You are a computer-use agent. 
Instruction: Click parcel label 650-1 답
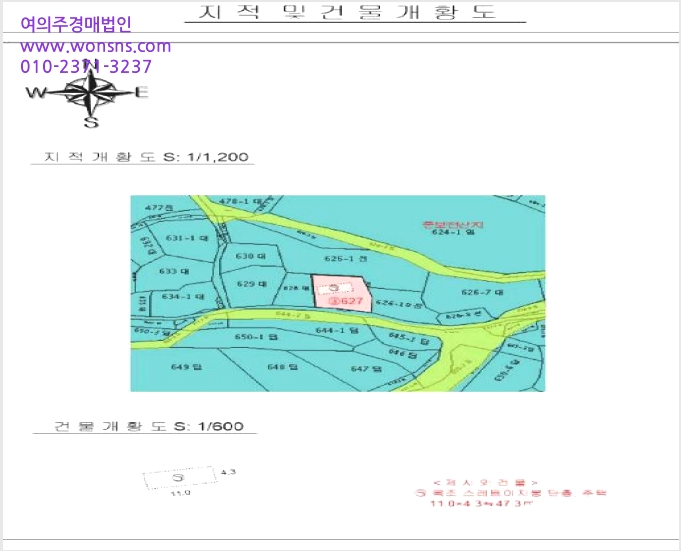click(x=256, y=337)
